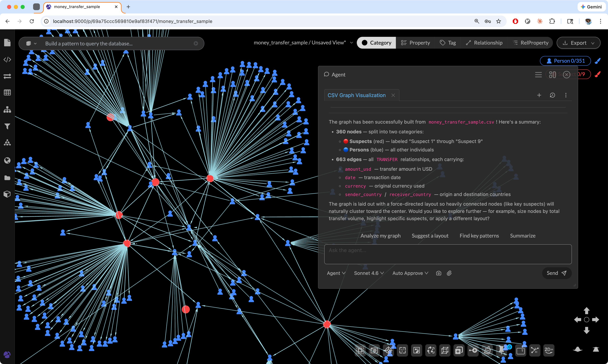Open the graph algorithm triangle icon in sidebar
This screenshot has width=608, height=364.
(7, 142)
